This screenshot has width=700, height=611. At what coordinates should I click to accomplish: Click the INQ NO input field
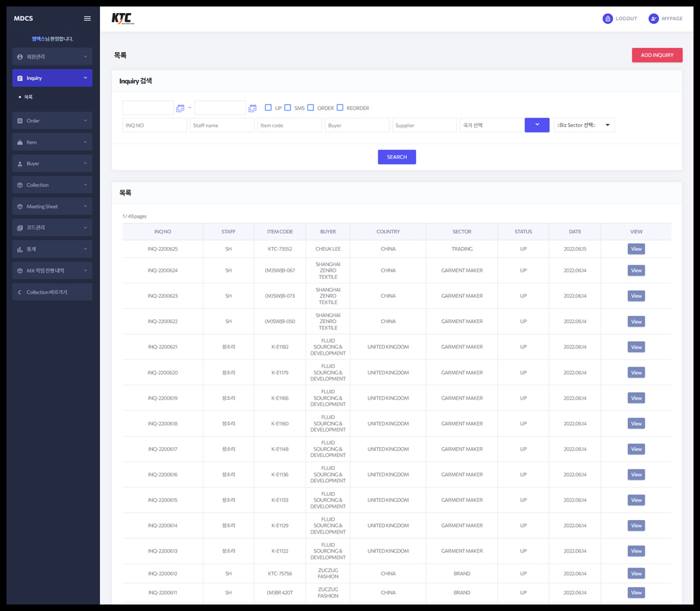(155, 125)
